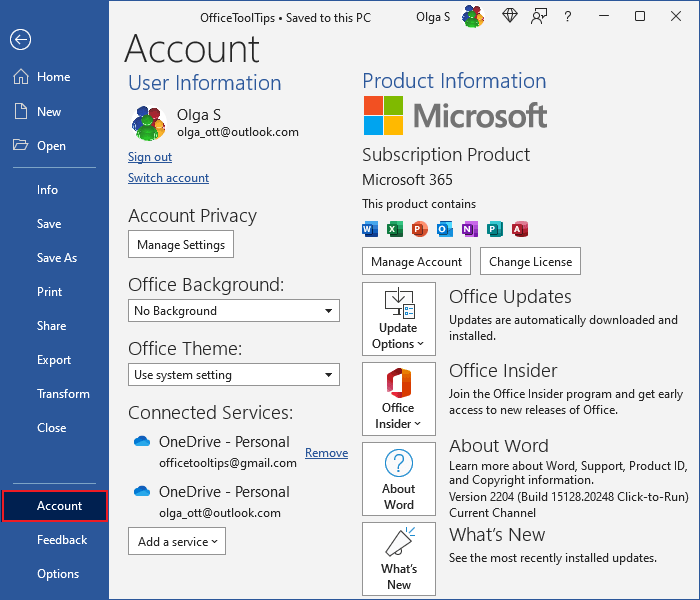Open the Office Background dropdown
The height and width of the screenshot is (600, 700).
coord(233,311)
